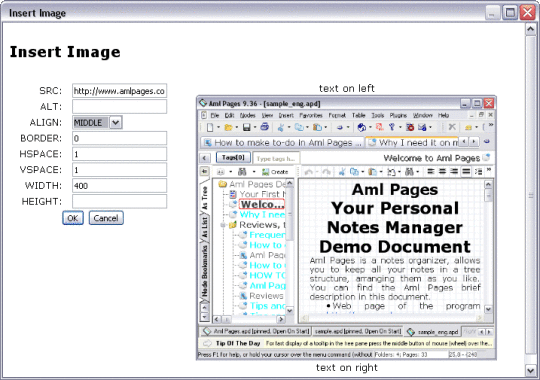This screenshot has height=380, width=540.
Task: Click the New document icon in Aml Pages toolbar
Action: (x=210, y=127)
